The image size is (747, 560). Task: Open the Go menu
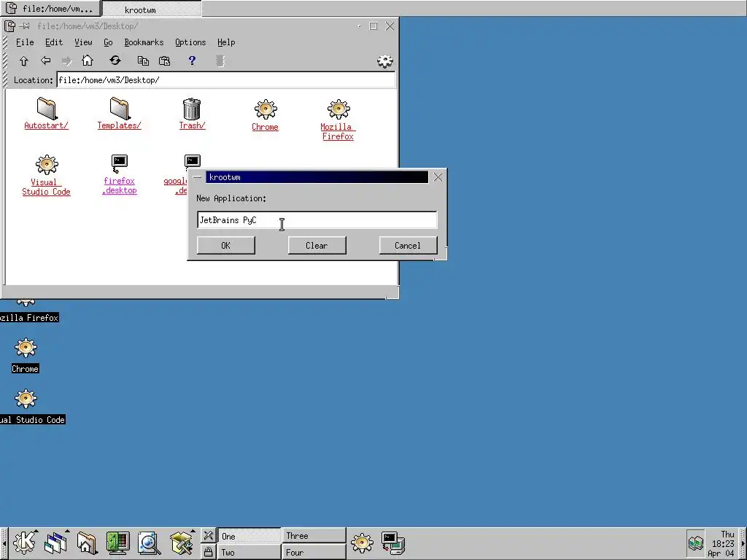click(x=108, y=42)
